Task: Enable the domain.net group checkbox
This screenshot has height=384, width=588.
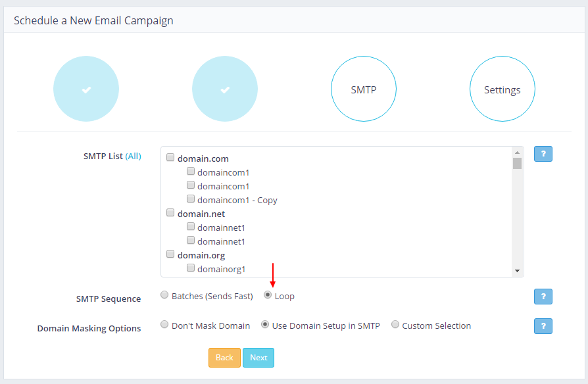Action: point(170,213)
